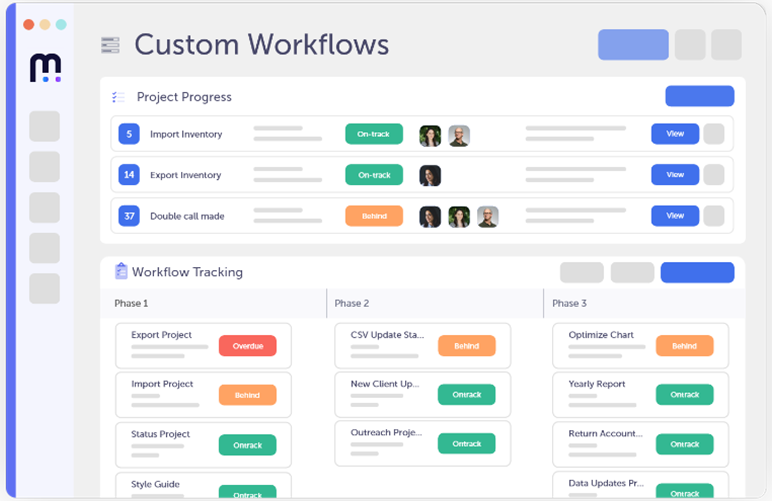Image resolution: width=772 pixels, height=501 pixels.
Task: Click the number 14 badge for Export Inventory
Action: click(x=128, y=175)
